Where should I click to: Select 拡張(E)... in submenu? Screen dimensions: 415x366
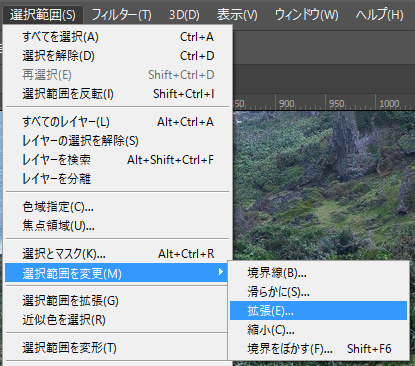(x=318, y=311)
